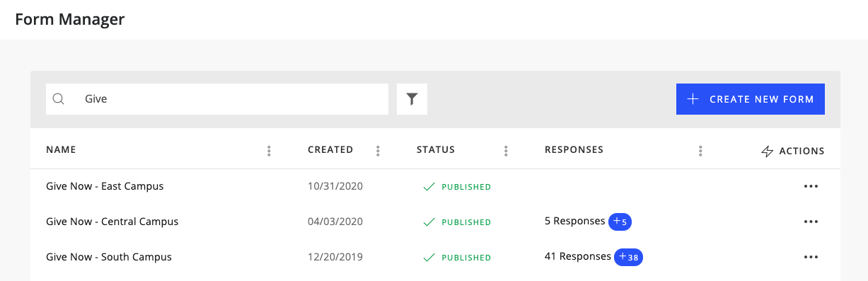Click the Actions lightning bolt icon

point(767,151)
